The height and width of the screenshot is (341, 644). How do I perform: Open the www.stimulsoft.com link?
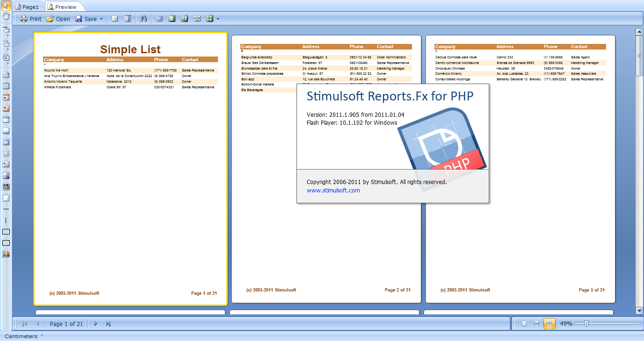tap(333, 190)
